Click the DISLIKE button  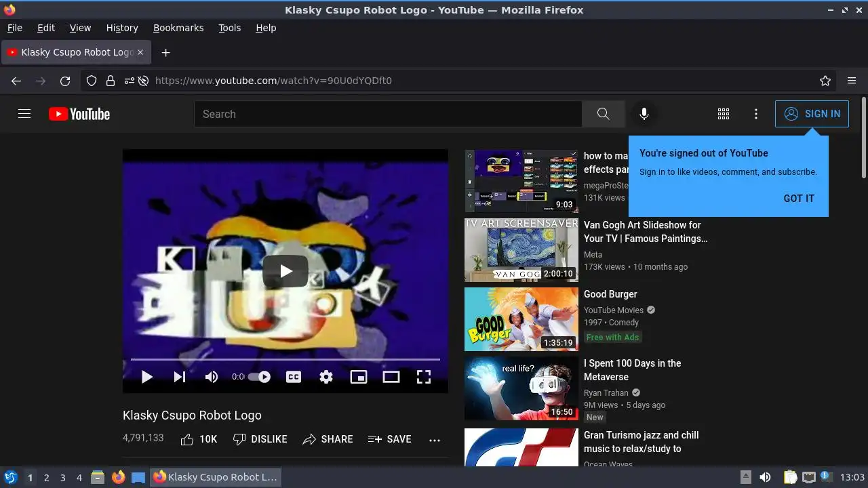(x=260, y=439)
